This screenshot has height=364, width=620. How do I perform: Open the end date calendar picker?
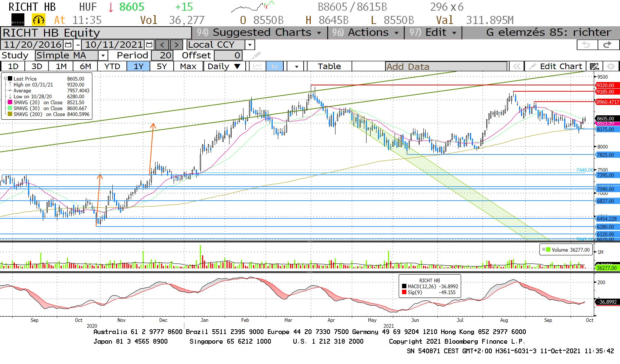coord(149,45)
